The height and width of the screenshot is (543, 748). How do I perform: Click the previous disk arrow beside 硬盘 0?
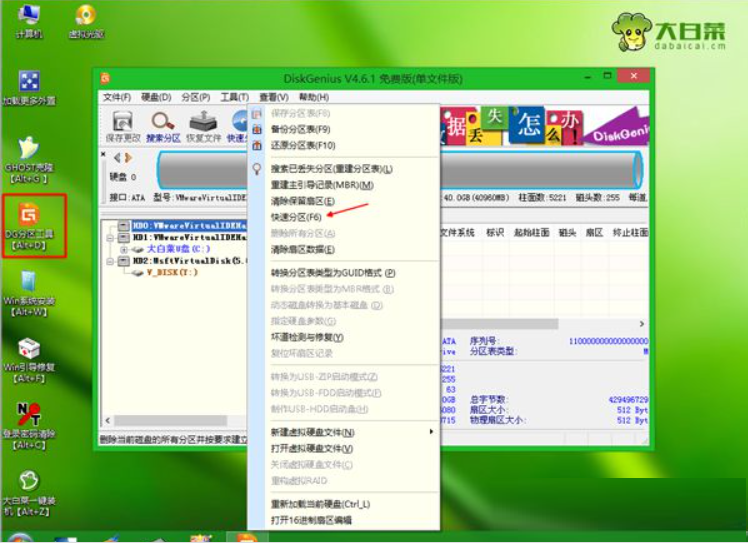(x=116, y=158)
